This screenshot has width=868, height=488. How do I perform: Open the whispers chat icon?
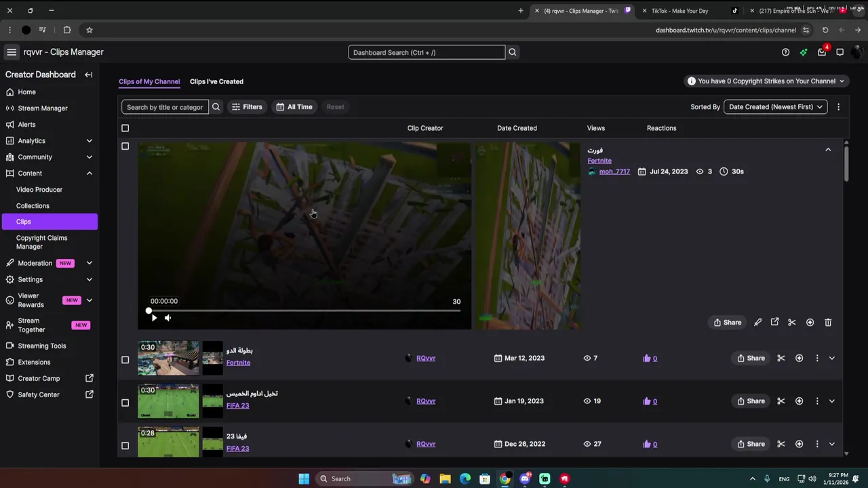tap(840, 52)
